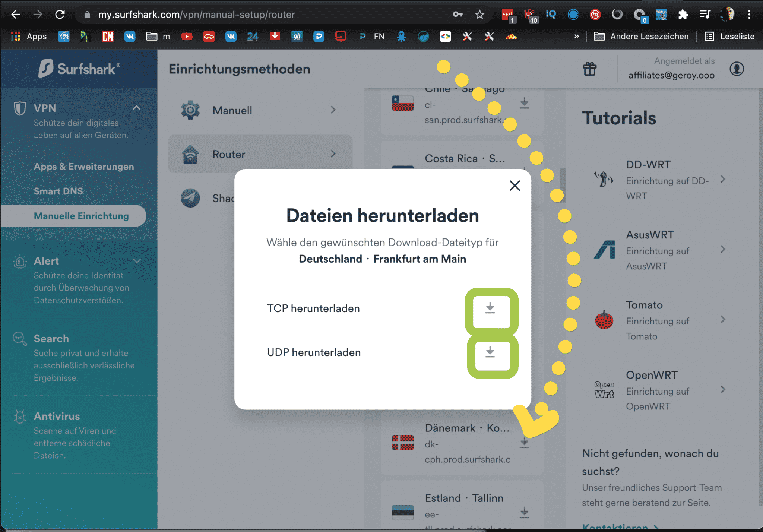This screenshot has width=763, height=532.
Task: Click the chevron beside Tomato
Action: (x=723, y=319)
